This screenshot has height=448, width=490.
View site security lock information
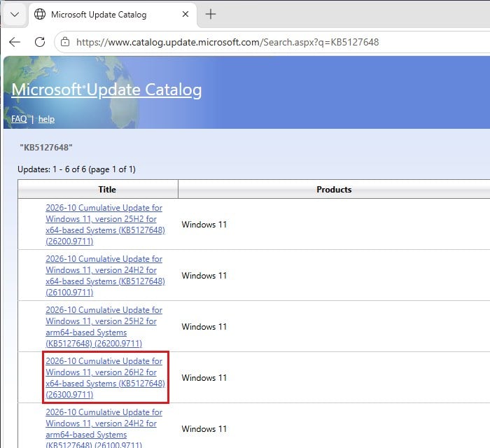coord(65,42)
